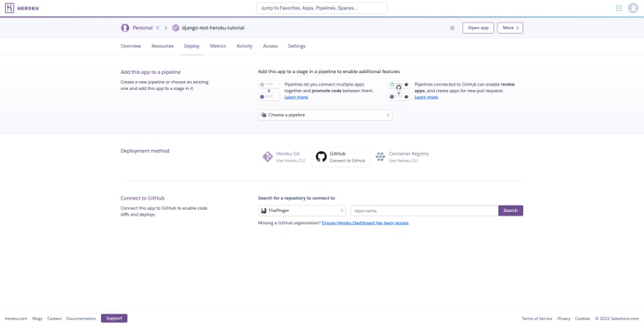Focus the Jump to Favorites search box
Image resolution: width=644 pixels, height=326 pixels.
pos(322,8)
